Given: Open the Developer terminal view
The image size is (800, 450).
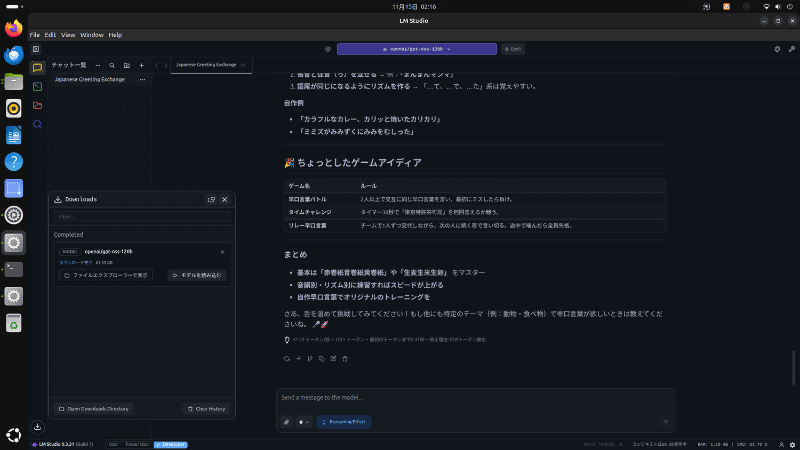Looking at the screenshot, I should click(37, 87).
